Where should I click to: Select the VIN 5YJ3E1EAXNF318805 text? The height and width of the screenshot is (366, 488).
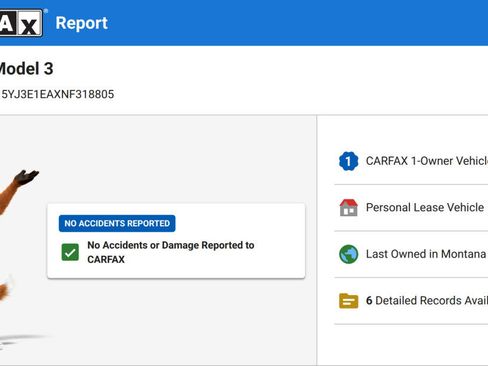tap(57, 94)
